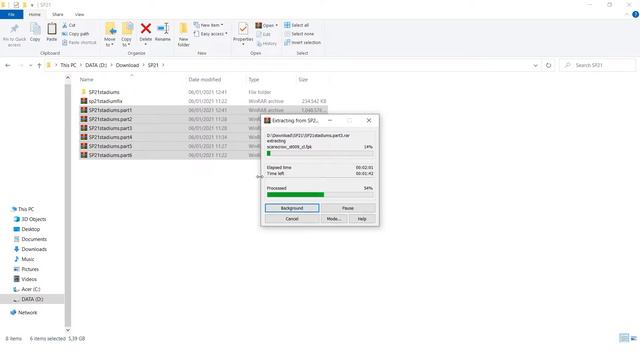Click the current file progress bar

point(320,153)
